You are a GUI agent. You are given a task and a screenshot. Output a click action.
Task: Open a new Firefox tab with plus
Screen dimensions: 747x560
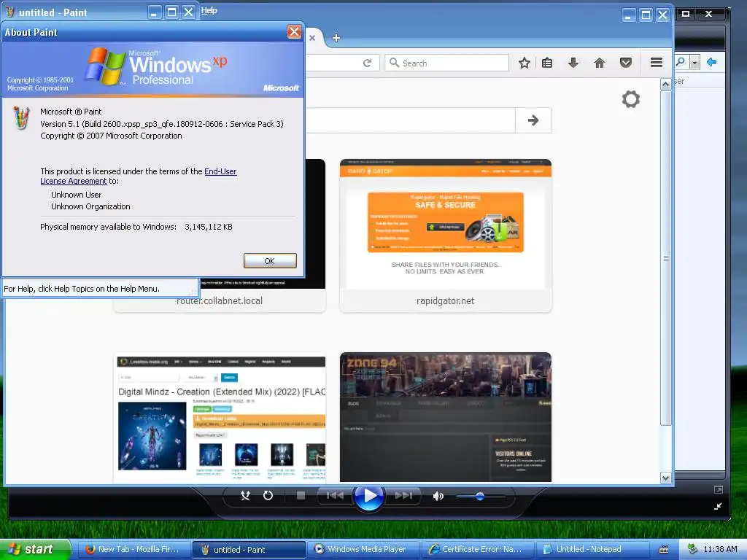(336, 38)
